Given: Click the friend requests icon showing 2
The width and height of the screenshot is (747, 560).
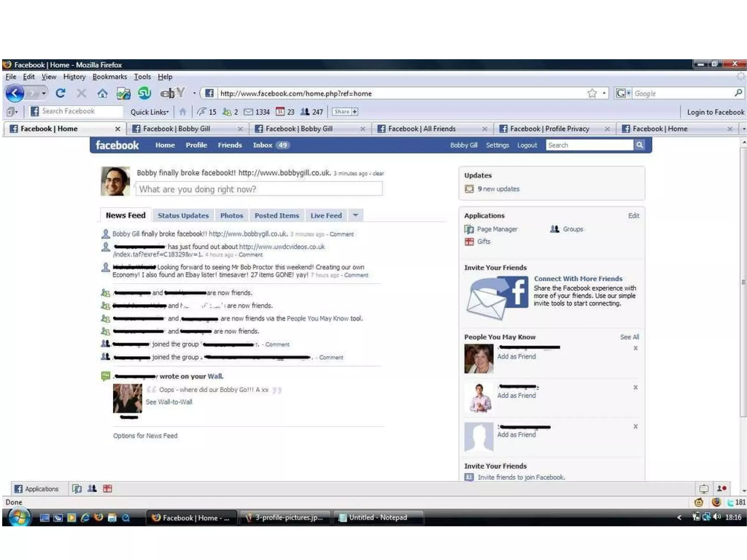Looking at the screenshot, I should (x=227, y=112).
